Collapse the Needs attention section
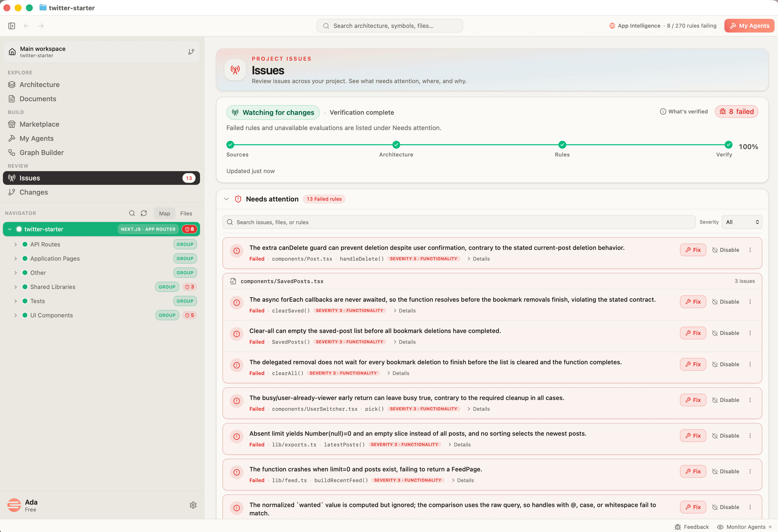Viewport: 778px width, 532px height. [226, 199]
